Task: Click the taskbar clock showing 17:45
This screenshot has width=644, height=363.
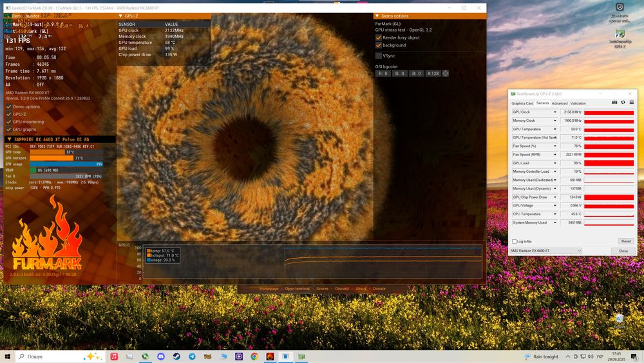Action: click(616, 357)
